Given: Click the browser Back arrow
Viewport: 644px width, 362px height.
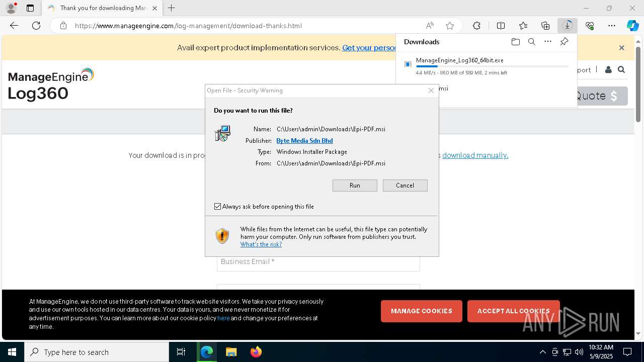Looking at the screenshot, I should (x=14, y=26).
